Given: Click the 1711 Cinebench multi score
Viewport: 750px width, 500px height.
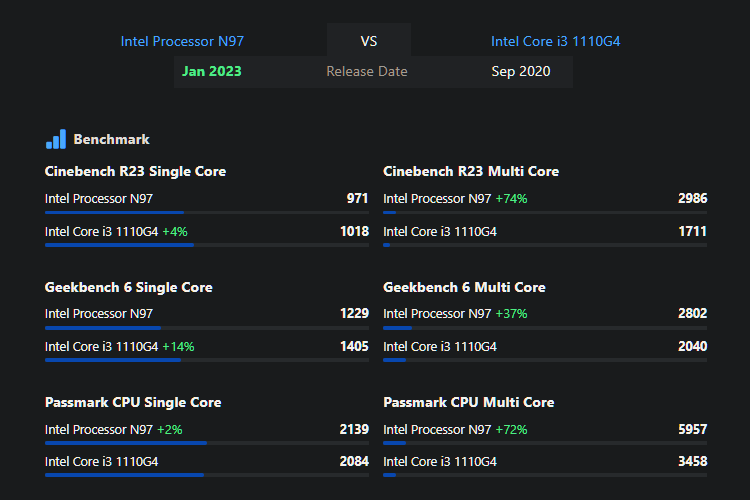Looking at the screenshot, I should (693, 232).
